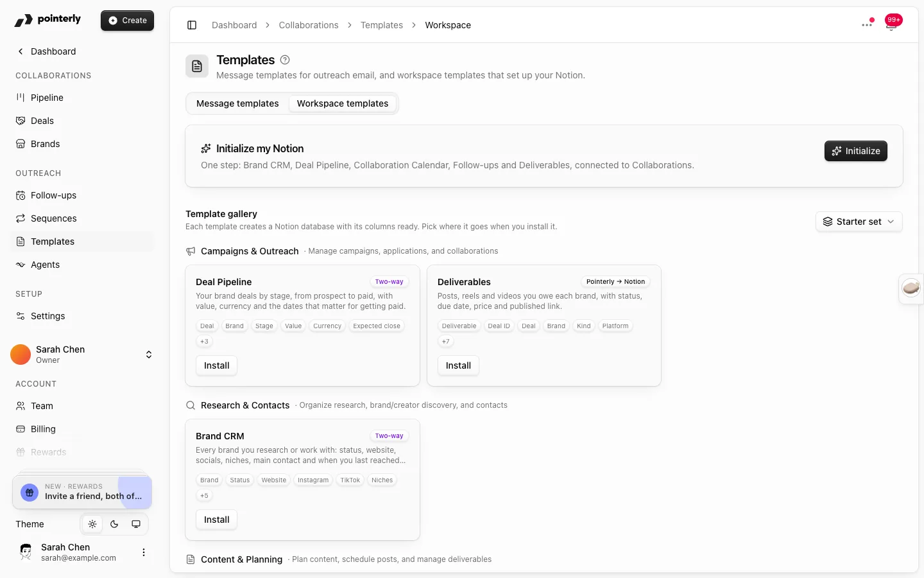Open the Starter set dropdown
This screenshot has width=924, height=578.
pyautogui.click(x=859, y=222)
